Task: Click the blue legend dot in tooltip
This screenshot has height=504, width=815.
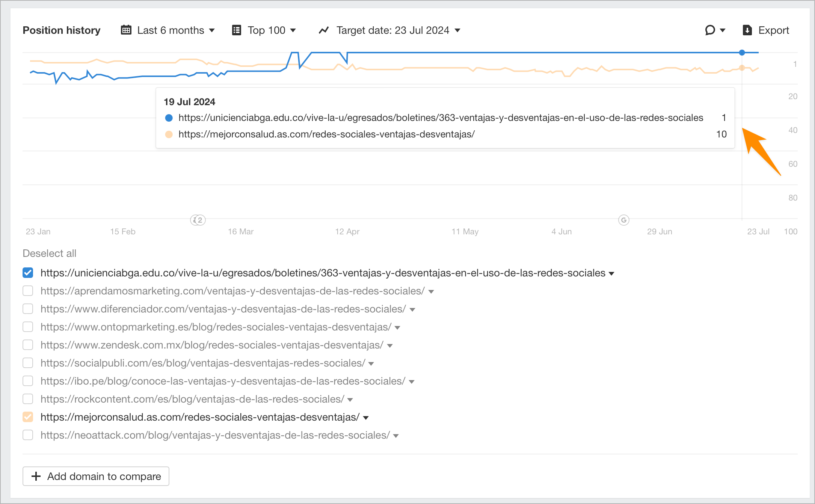Action: click(169, 118)
